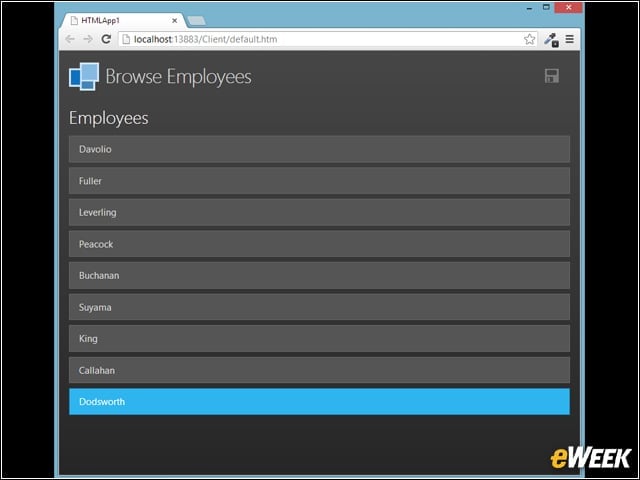Screen dimensions: 640x480
Task: Click the browser extension icon beside the star
Action: [551, 40]
